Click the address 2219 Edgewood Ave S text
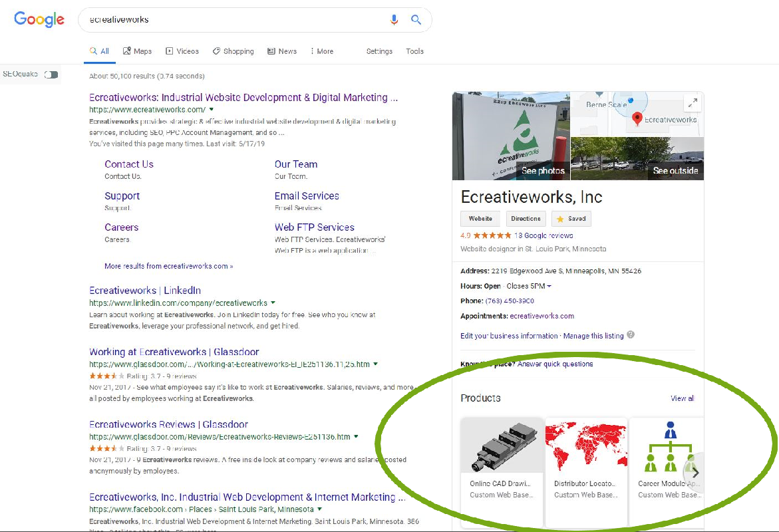The width and height of the screenshot is (779, 532). coord(566,271)
